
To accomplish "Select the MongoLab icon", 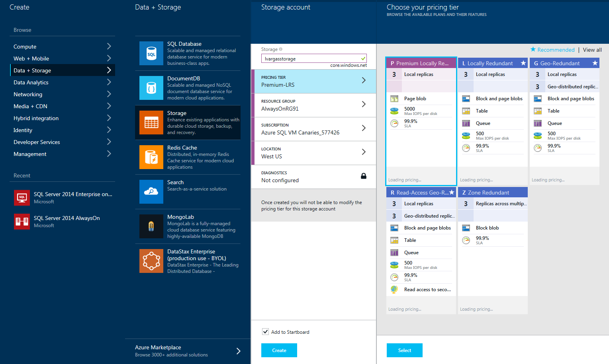I will pos(151,226).
